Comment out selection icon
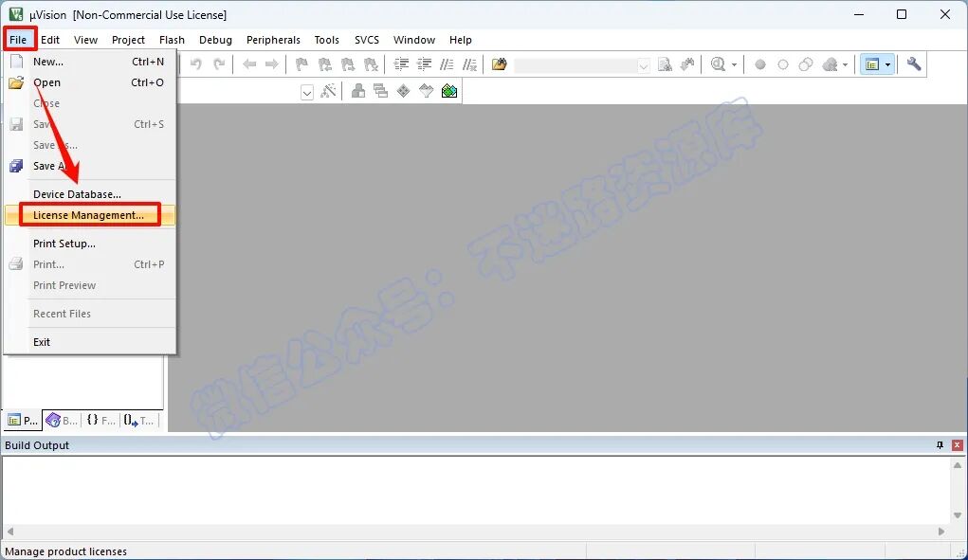The image size is (968, 560). click(x=447, y=64)
